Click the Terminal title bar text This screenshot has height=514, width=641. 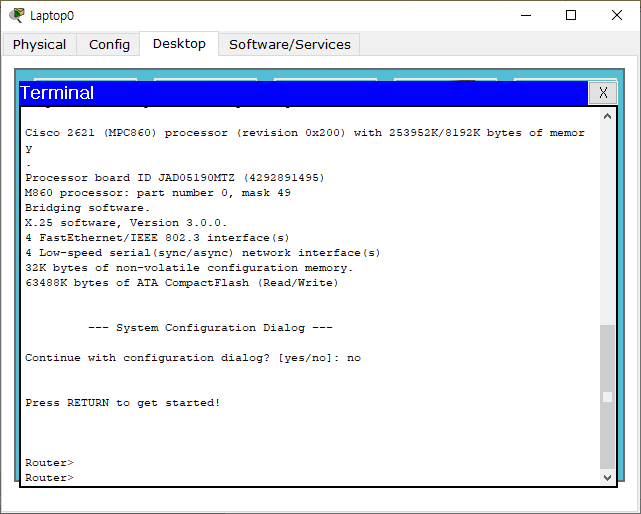click(57, 93)
